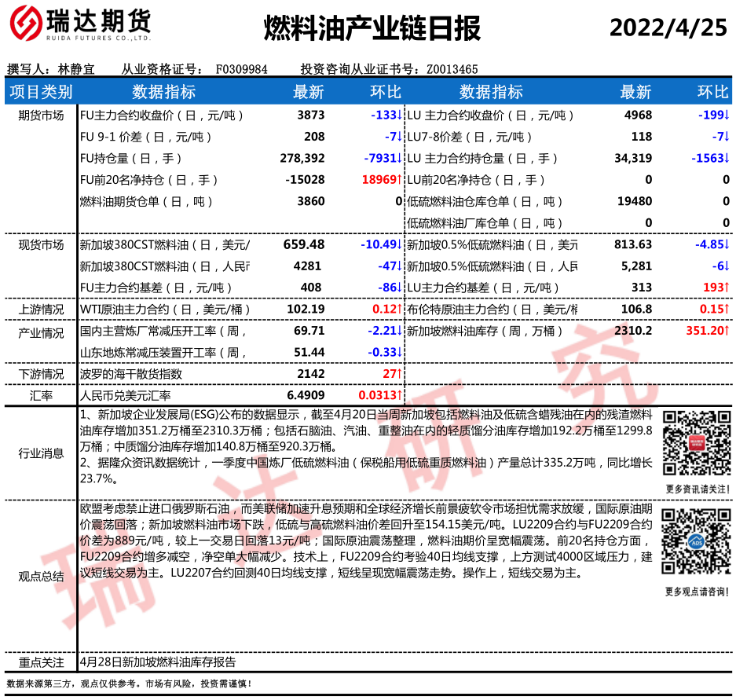Click the blue down arrow after -7931
This screenshot has height=700, width=736.
pos(400,158)
